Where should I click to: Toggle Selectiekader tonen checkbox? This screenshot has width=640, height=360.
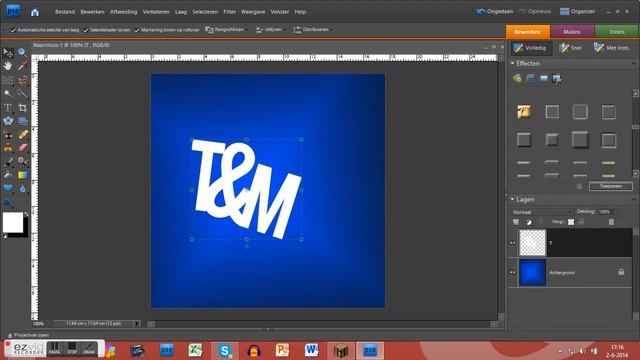coord(86,30)
